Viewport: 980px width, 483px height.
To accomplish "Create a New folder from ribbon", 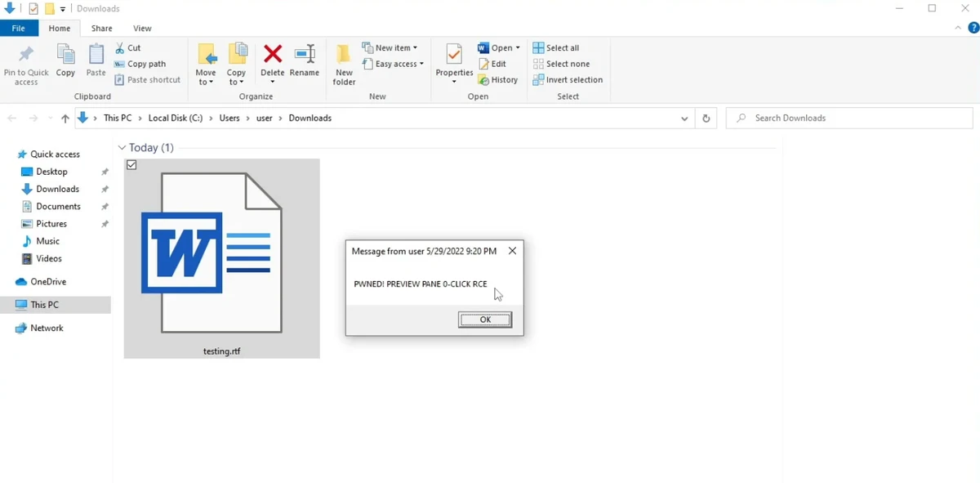I will click(344, 56).
